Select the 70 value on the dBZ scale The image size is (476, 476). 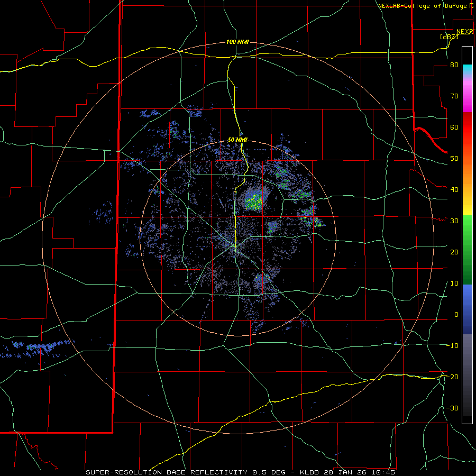tap(454, 96)
